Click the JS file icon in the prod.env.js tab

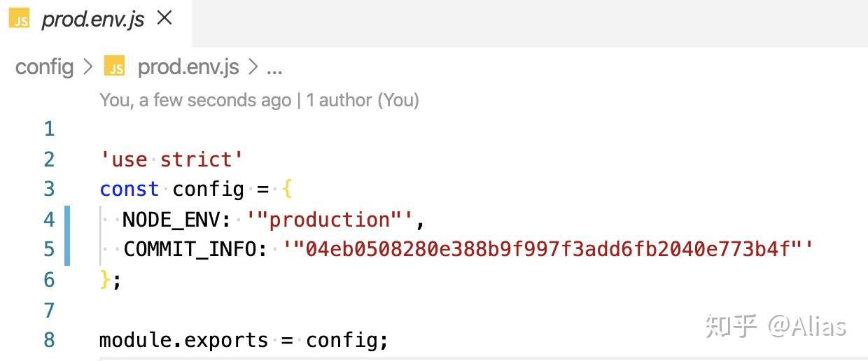pos(20,19)
